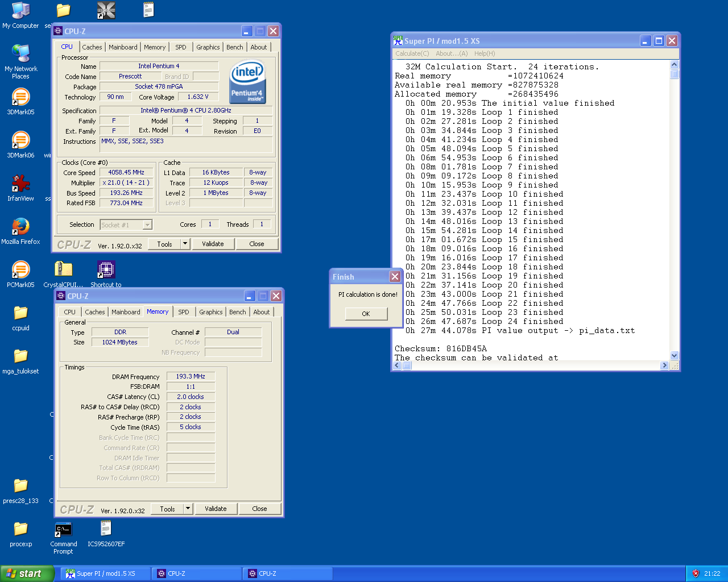Launch the Command Prompt desktop shortcut
Viewport: 728px width, 582px height.
[63, 538]
